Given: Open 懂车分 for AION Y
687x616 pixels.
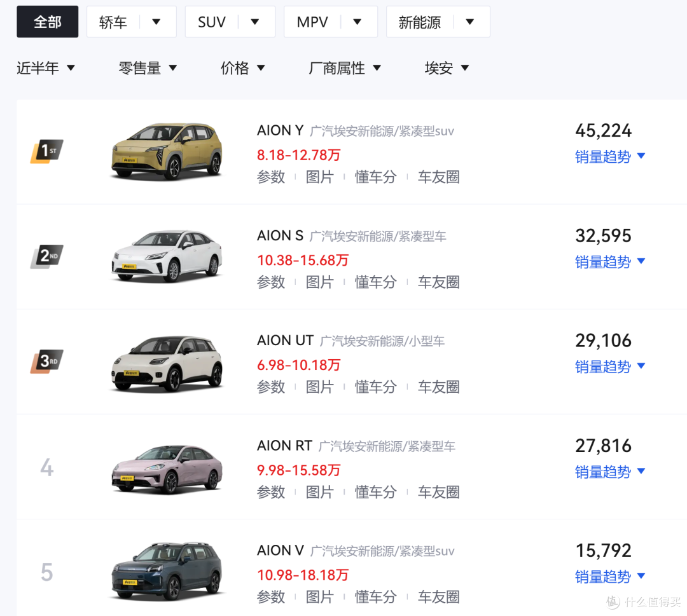Looking at the screenshot, I should coord(376,177).
